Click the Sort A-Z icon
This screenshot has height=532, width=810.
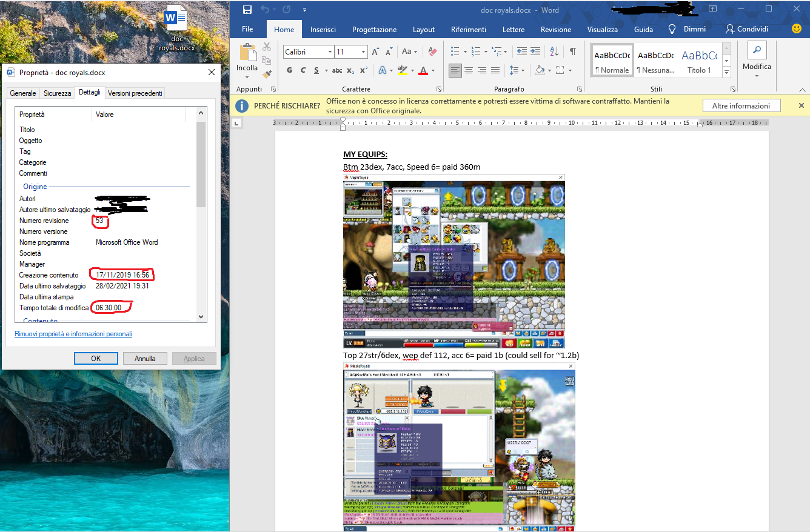(555, 52)
